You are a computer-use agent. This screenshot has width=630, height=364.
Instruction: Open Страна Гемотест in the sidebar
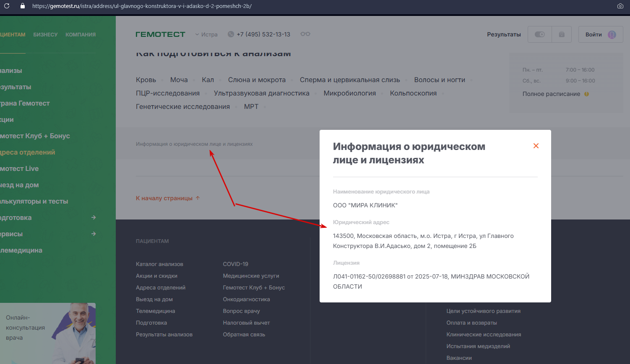tap(25, 103)
